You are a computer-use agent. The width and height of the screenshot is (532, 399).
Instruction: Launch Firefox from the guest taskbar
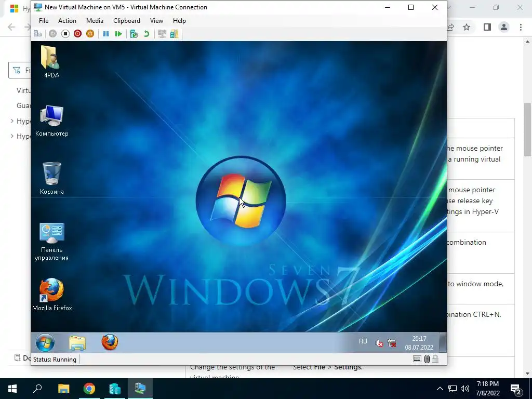[x=110, y=342]
